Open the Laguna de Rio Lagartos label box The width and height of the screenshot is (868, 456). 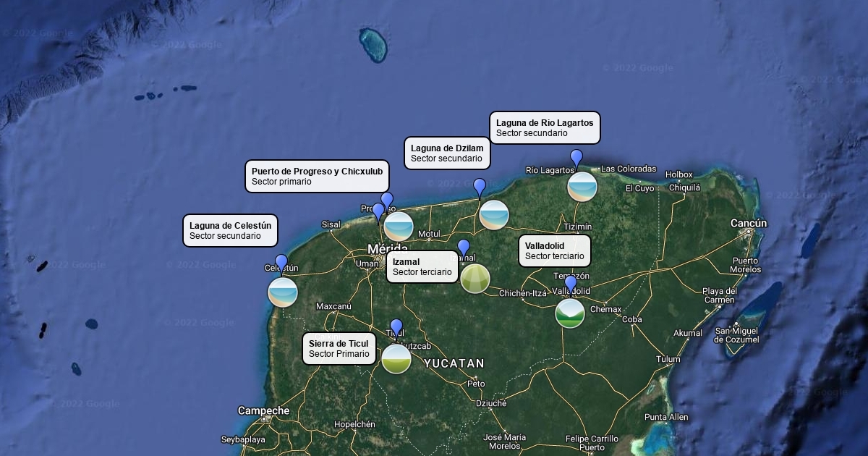[545, 128]
